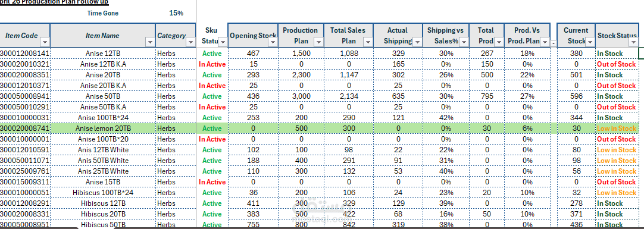Select the Anise 20TB item name cell

(x=103, y=75)
